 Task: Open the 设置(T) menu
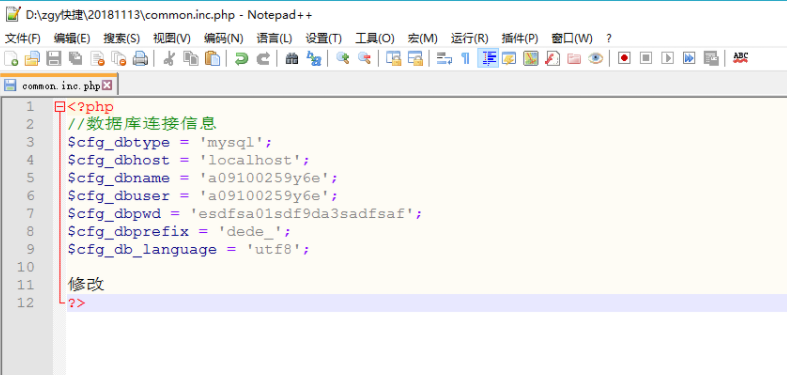click(x=324, y=39)
